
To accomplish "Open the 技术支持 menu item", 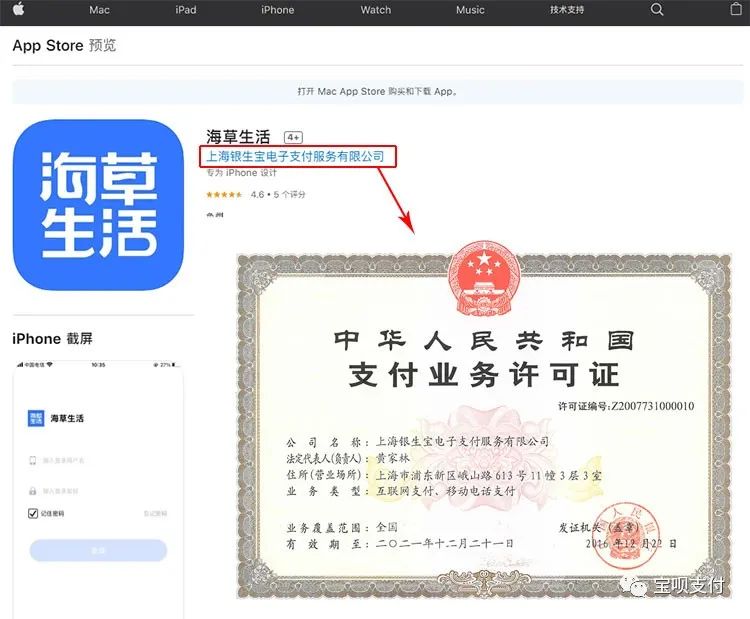I will point(567,10).
